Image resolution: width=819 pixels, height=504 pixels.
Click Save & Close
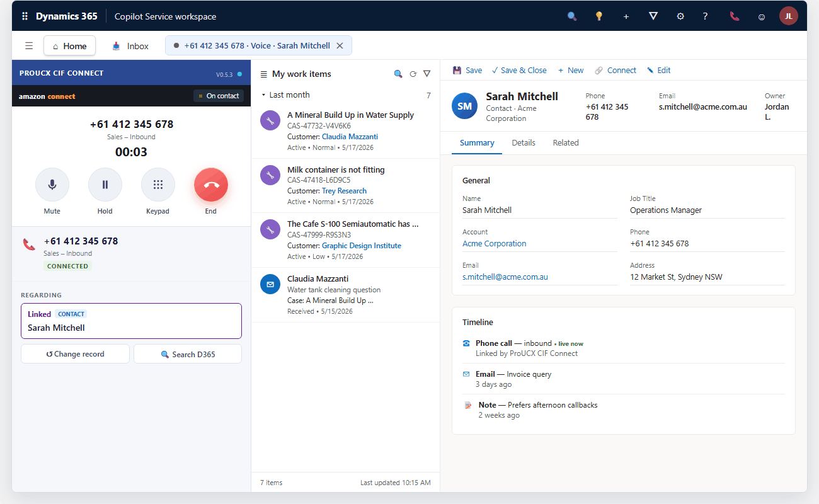pyautogui.click(x=519, y=71)
